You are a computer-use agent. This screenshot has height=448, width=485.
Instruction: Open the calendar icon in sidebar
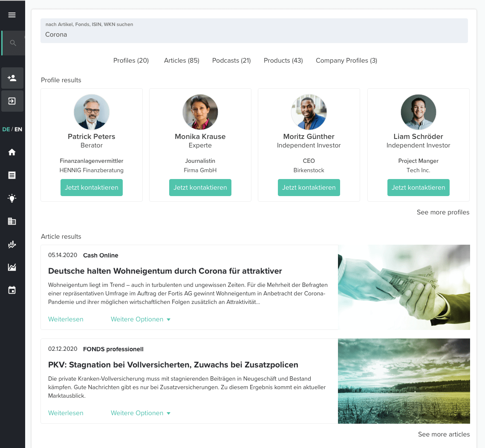tap(12, 290)
